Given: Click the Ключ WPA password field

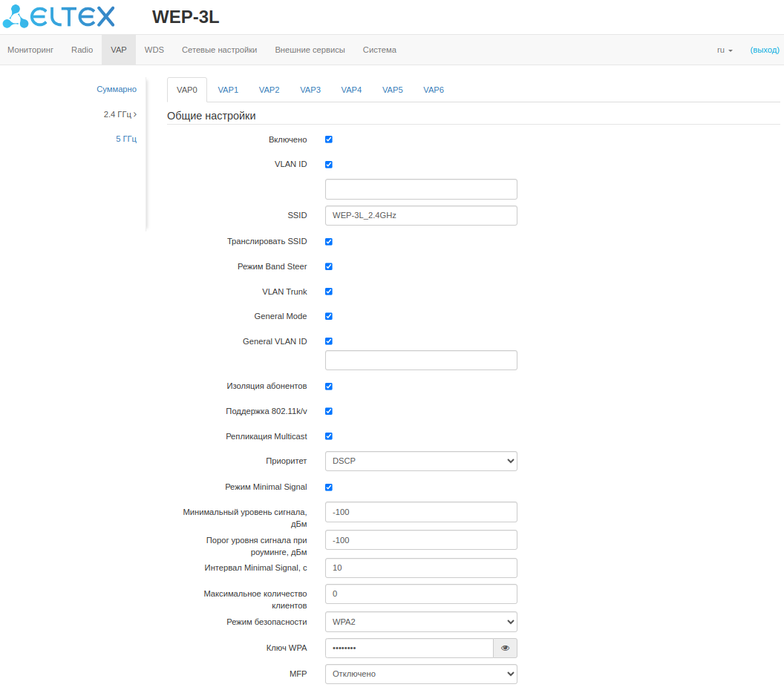Looking at the screenshot, I should point(409,648).
